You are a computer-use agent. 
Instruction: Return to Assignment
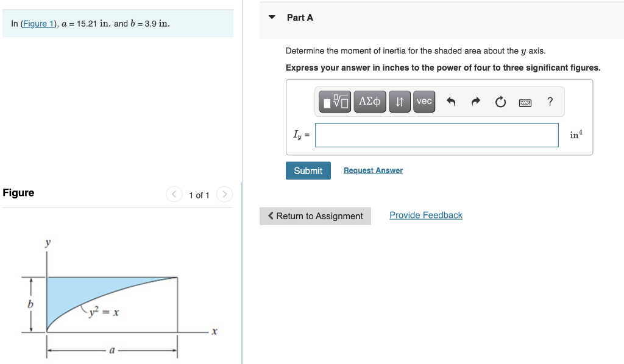[x=315, y=216]
